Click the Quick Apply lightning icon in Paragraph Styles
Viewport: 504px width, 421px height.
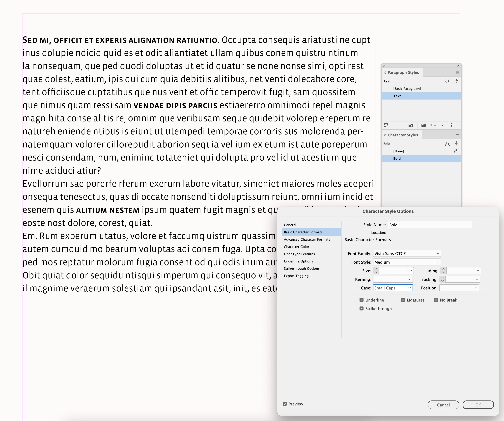tap(456, 81)
